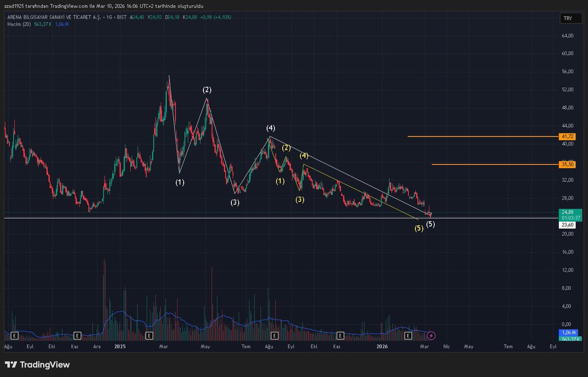588x377 pixels.
Task: Select the orange 35,50 price label
Action: [568, 165]
